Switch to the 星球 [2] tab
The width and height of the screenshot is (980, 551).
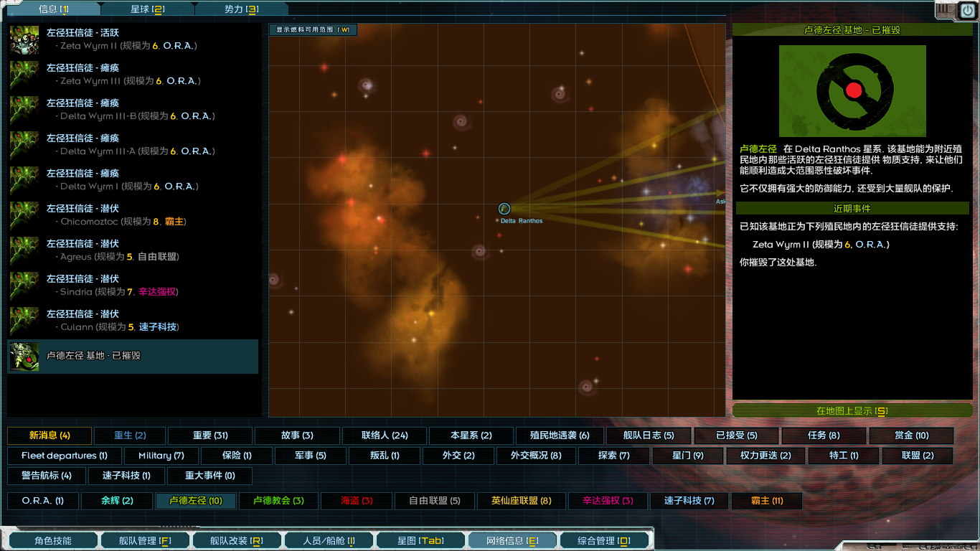147,9
